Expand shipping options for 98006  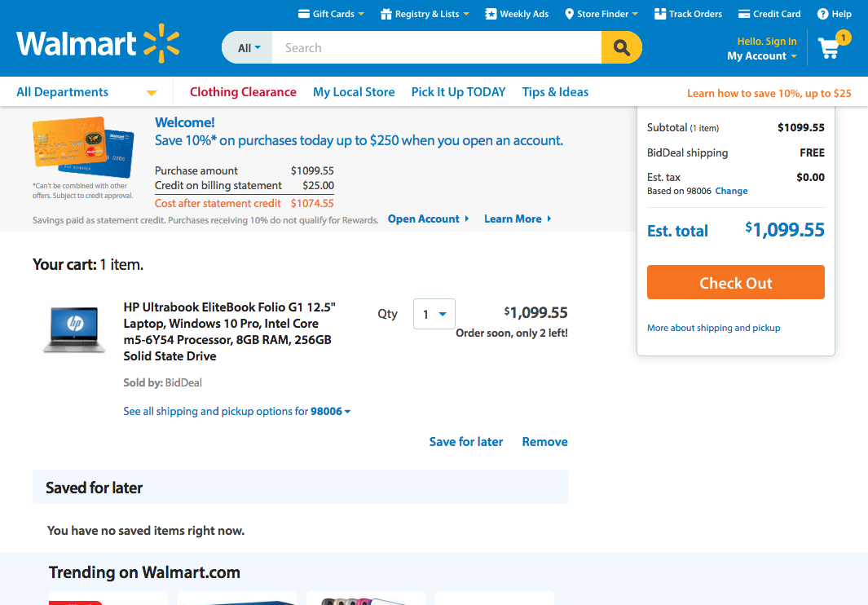click(237, 411)
